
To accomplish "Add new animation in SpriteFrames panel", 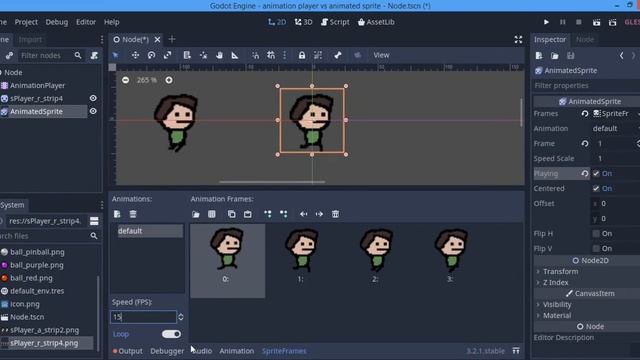I will [117, 214].
